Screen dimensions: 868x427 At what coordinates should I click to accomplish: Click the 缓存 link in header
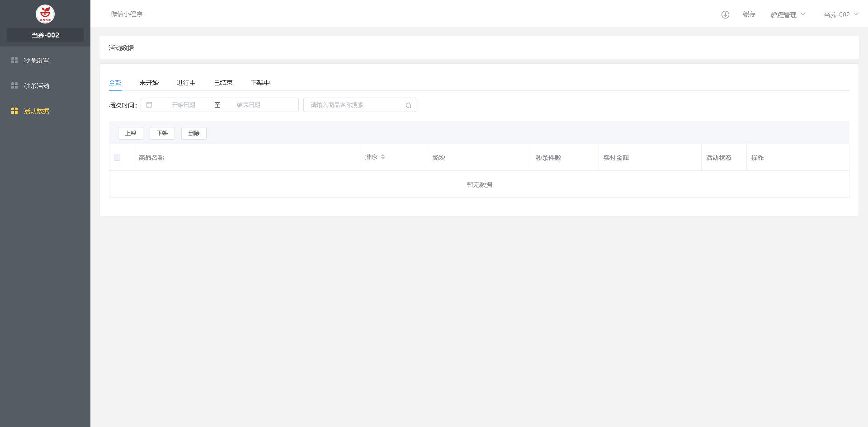749,14
